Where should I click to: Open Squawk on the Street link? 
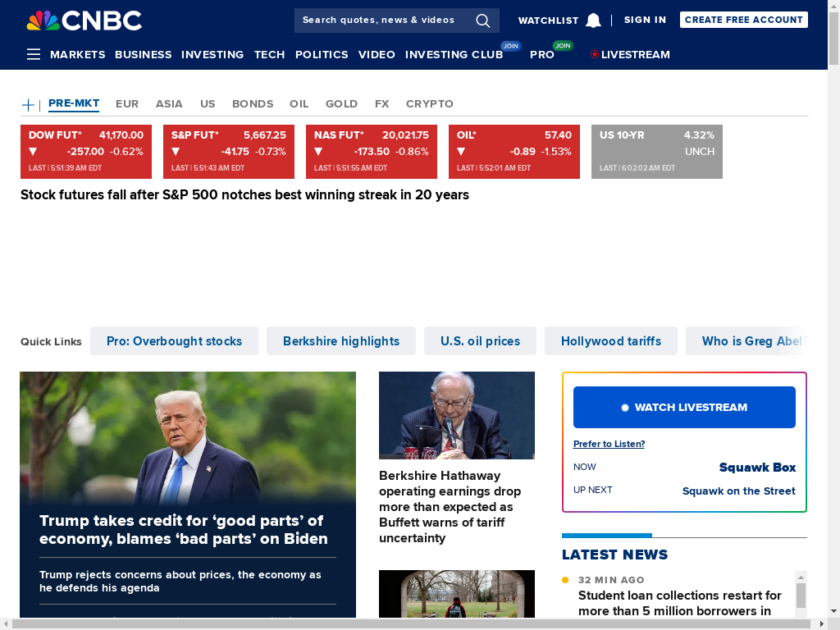click(x=739, y=491)
